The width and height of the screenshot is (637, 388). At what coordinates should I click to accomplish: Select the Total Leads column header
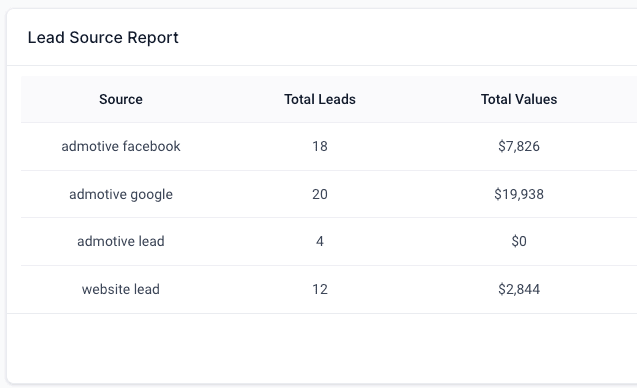tap(320, 99)
